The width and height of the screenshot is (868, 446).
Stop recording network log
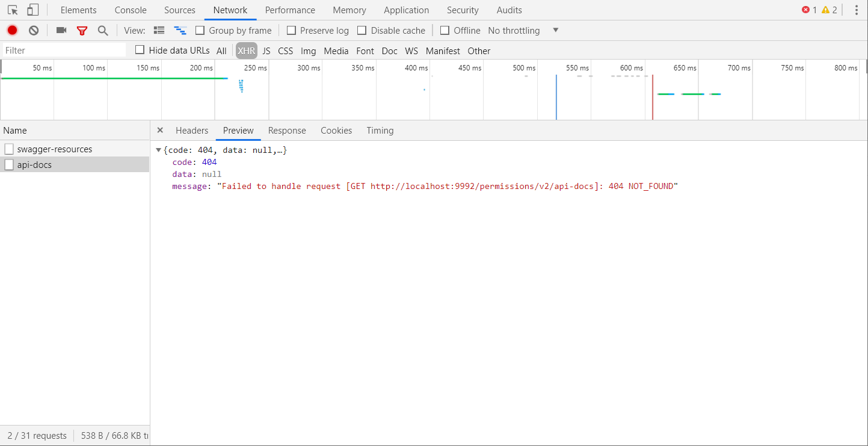pos(12,30)
